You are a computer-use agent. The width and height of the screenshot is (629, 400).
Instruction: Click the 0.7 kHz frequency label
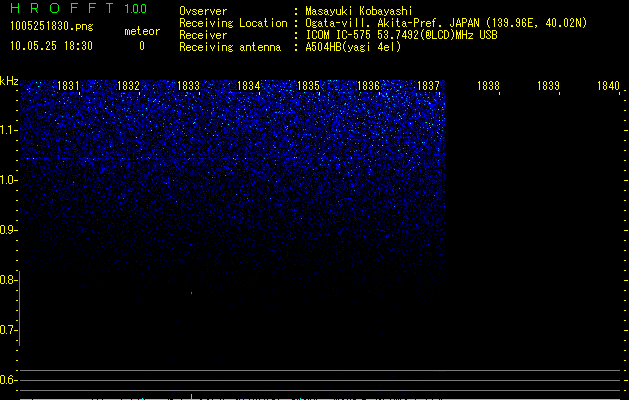click(x=7, y=330)
